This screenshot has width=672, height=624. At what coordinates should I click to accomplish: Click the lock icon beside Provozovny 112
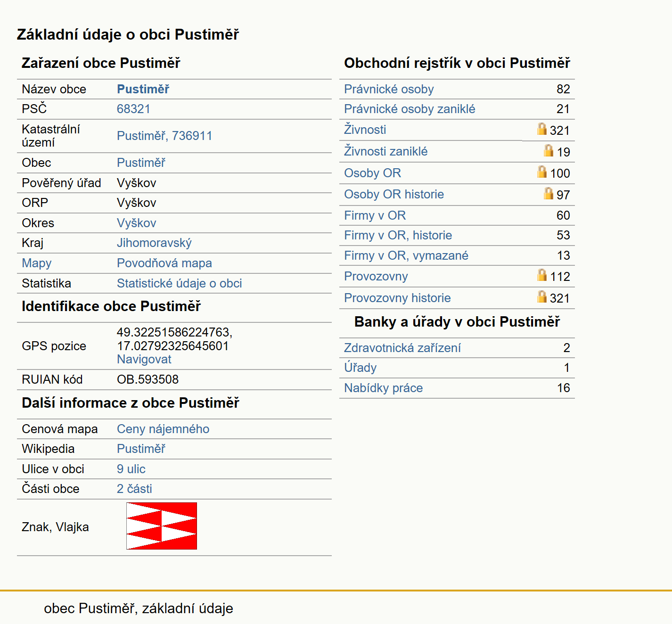tap(542, 275)
